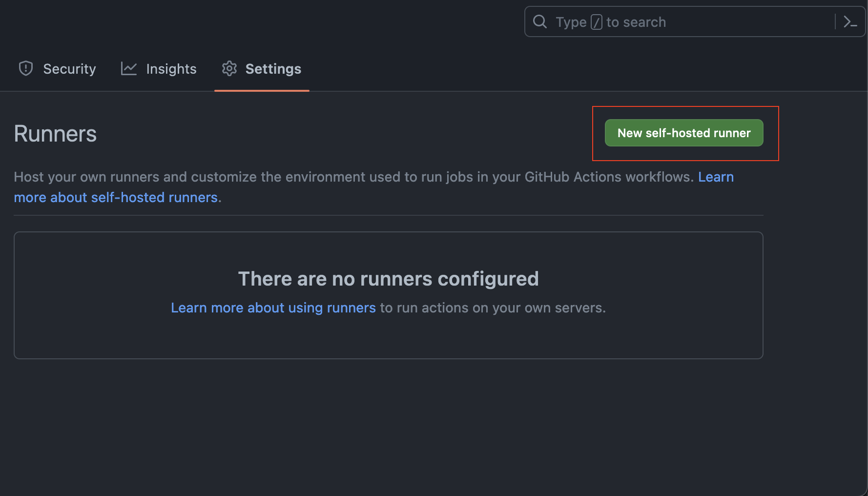Viewport: 868px width, 496px height.
Task: Click the slash shortcut key hint
Action: (596, 22)
